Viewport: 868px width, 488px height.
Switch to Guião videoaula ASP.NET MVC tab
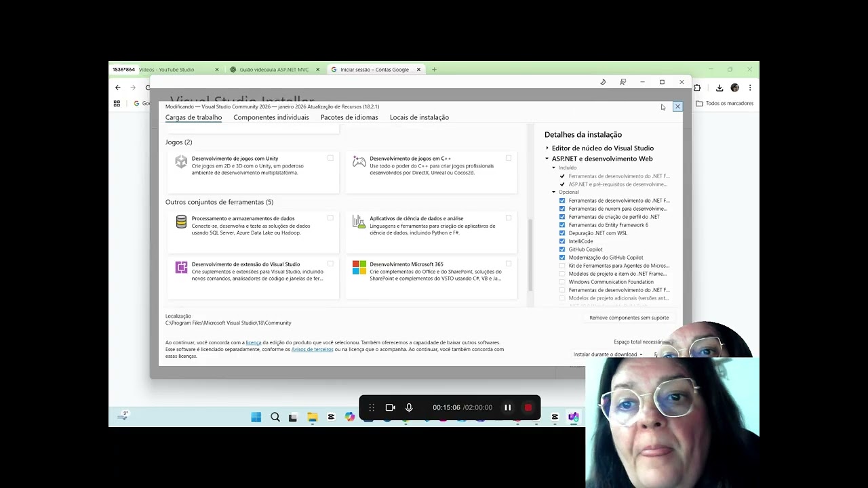coord(275,69)
